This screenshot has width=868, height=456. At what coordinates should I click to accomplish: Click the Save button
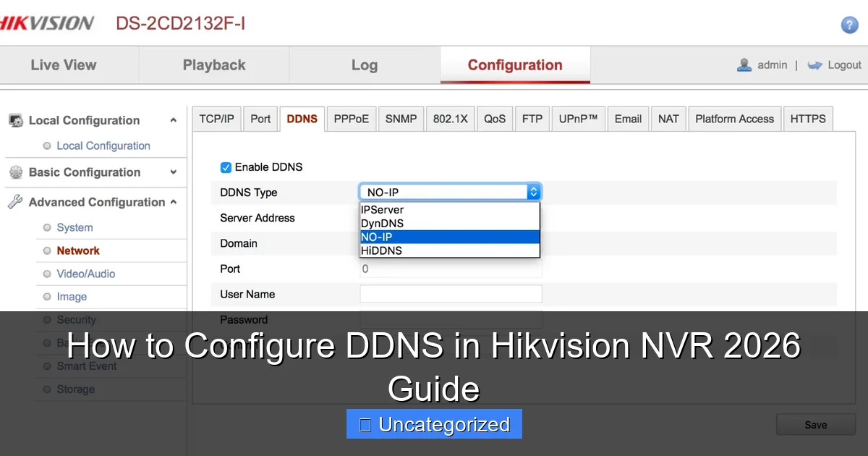[815, 424]
